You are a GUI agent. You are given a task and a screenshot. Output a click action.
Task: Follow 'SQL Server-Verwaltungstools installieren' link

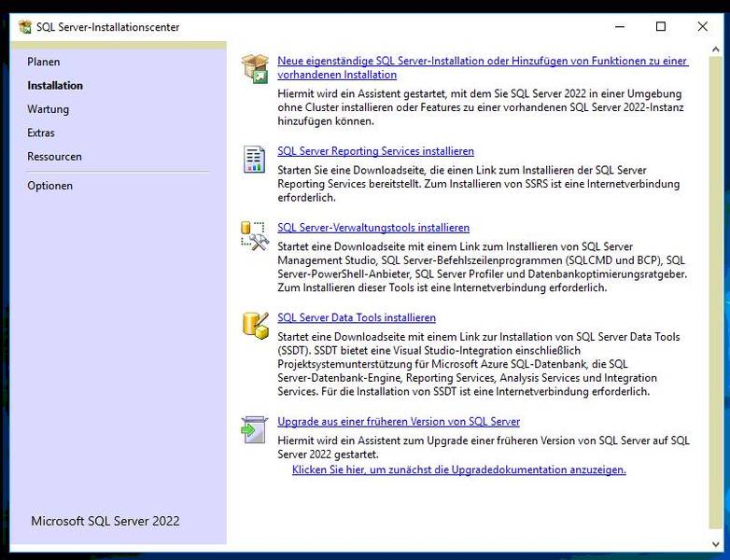coord(373,228)
